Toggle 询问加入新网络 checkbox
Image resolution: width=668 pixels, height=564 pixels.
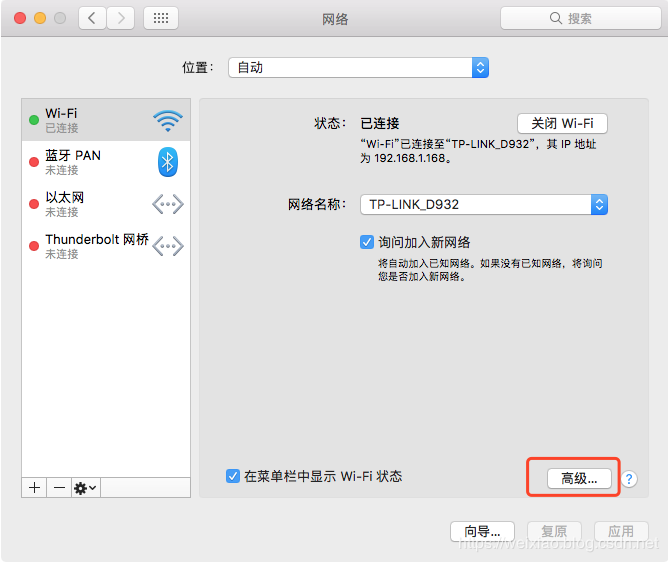point(367,242)
